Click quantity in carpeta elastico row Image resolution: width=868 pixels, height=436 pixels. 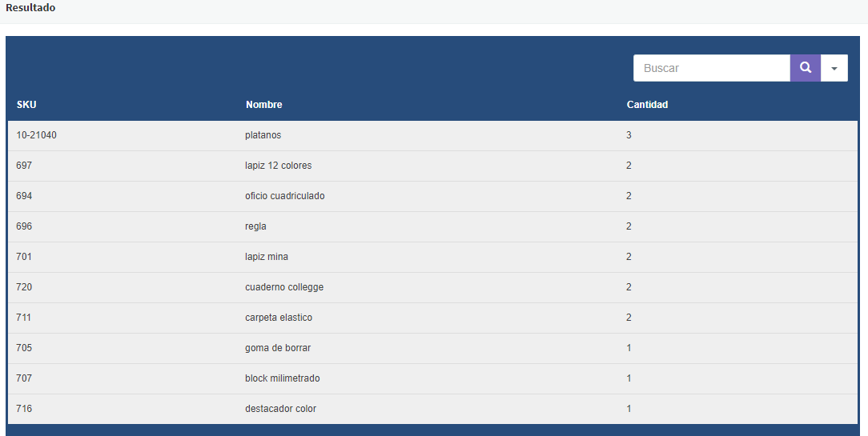click(629, 318)
